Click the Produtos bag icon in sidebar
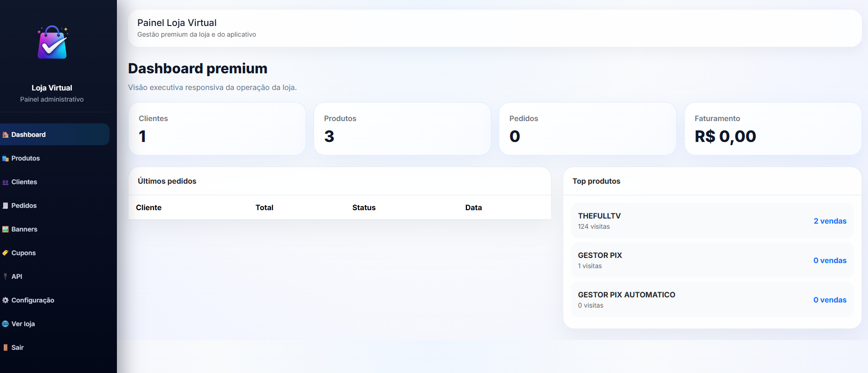868x373 pixels. coord(6,159)
